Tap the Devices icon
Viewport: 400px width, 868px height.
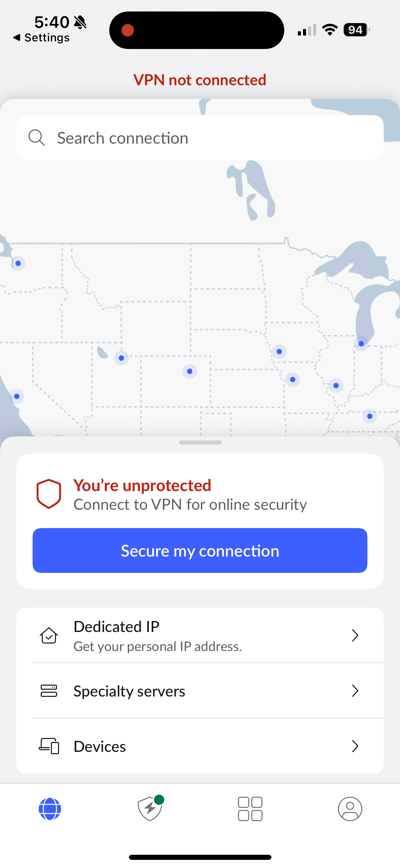49,746
